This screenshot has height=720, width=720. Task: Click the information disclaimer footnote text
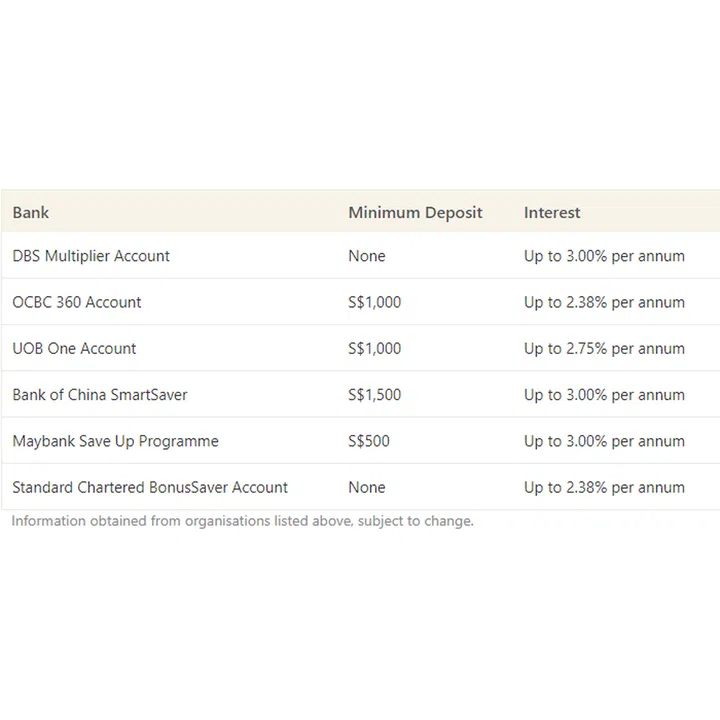tap(243, 521)
